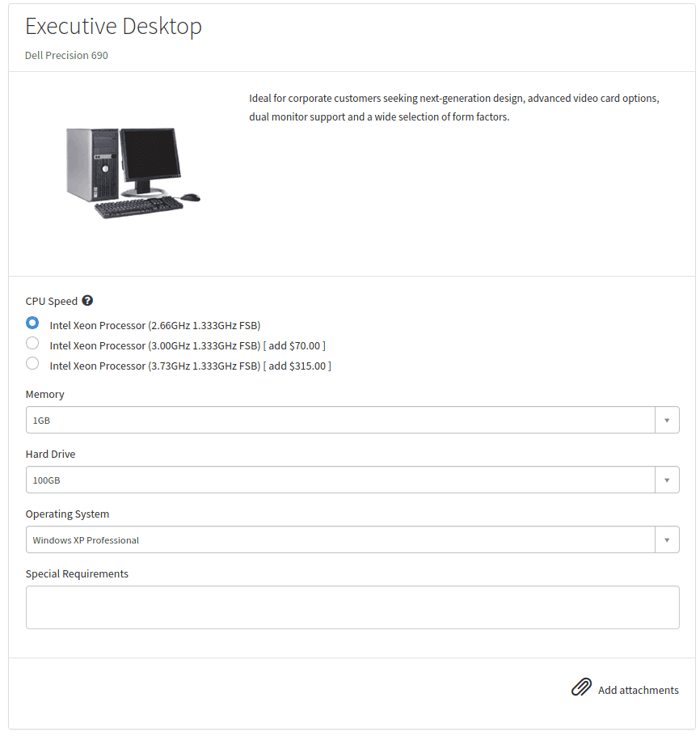Click the Add attachments link
This screenshot has width=700, height=736.
click(638, 690)
